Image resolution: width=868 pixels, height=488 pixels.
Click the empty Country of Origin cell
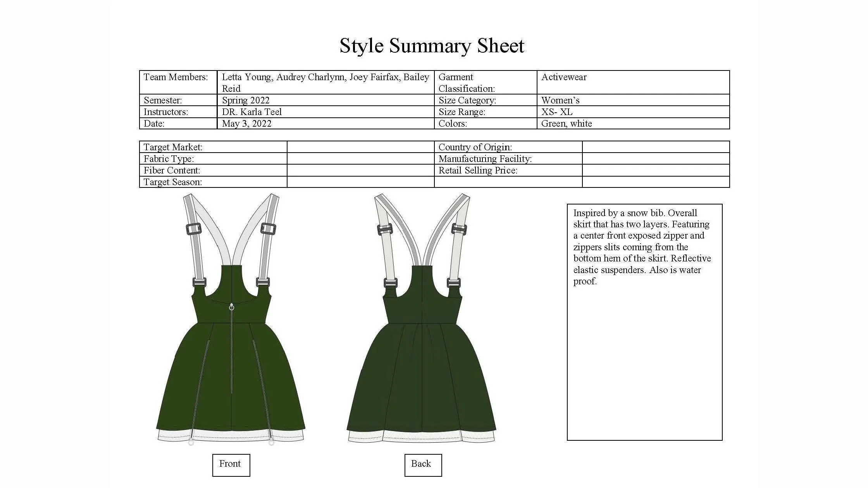click(x=656, y=147)
